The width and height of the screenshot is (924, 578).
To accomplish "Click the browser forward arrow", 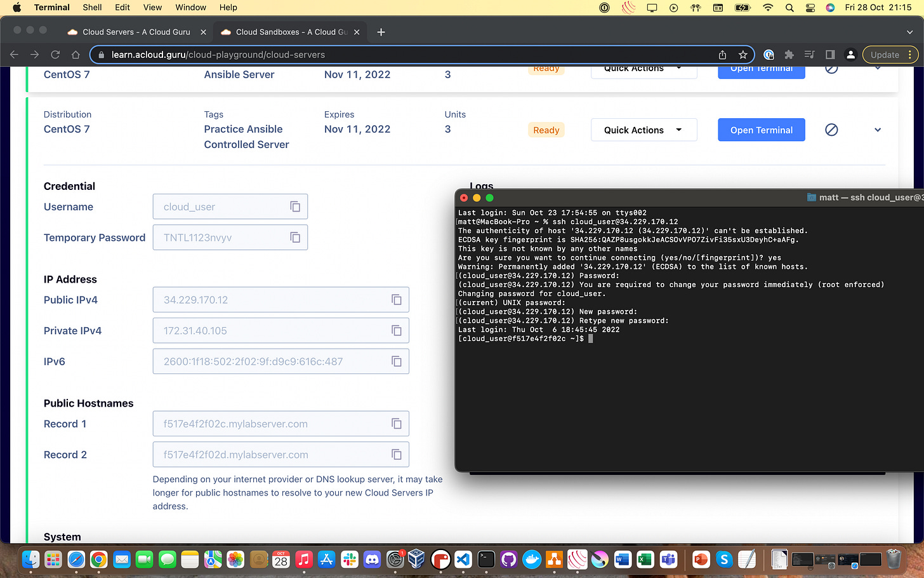I will pos(35,55).
